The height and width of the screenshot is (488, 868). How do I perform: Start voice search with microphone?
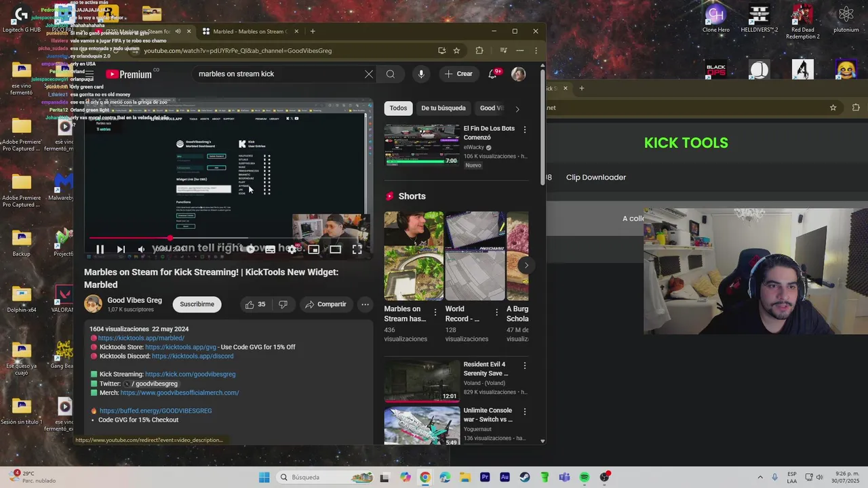pyautogui.click(x=421, y=74)
